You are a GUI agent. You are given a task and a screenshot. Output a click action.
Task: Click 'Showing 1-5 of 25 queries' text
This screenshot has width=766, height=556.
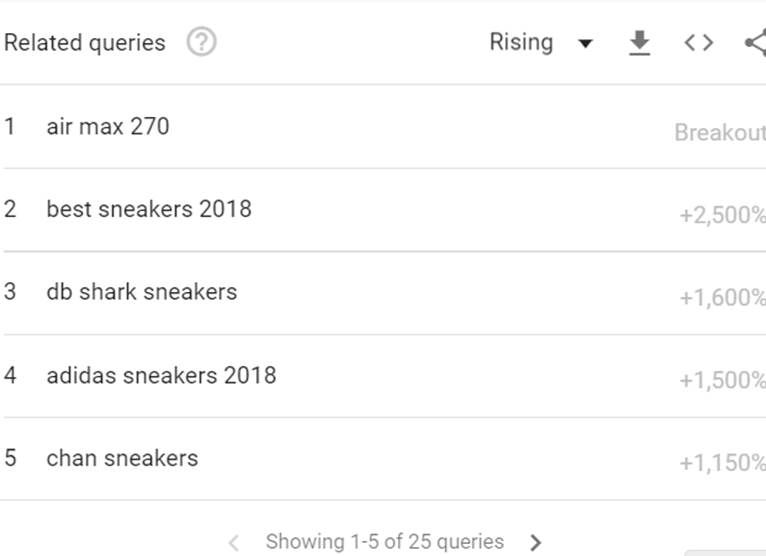click(385, 542)
